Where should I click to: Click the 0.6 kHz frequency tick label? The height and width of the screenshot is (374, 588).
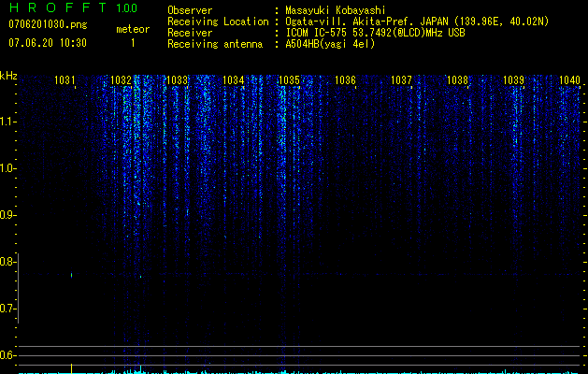pyautogui.click(x=7, y=355)
